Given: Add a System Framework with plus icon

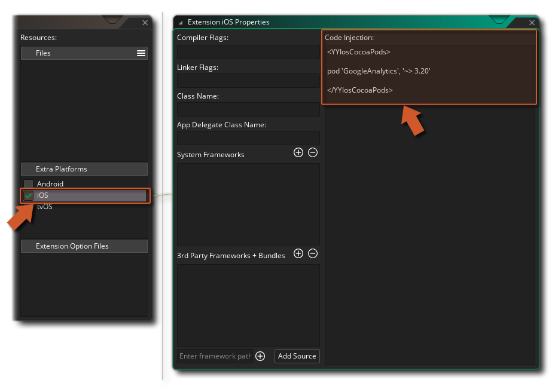Looking at the screenshot, I should [298, 153].
